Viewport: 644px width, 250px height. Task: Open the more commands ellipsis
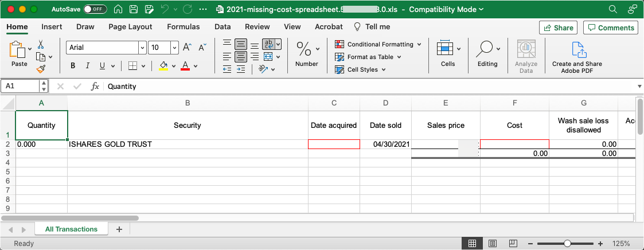point(202,9)
